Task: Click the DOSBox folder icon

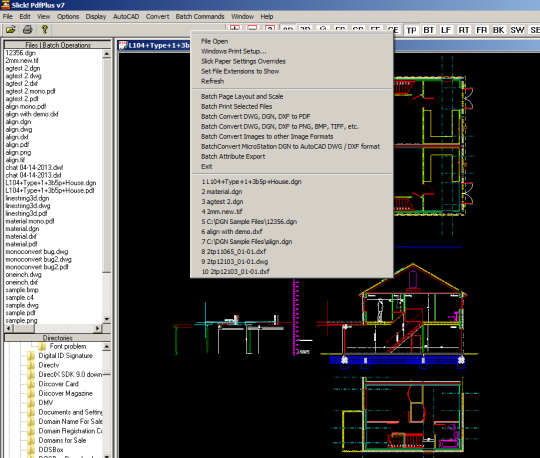Action: [x=31, y=449]
